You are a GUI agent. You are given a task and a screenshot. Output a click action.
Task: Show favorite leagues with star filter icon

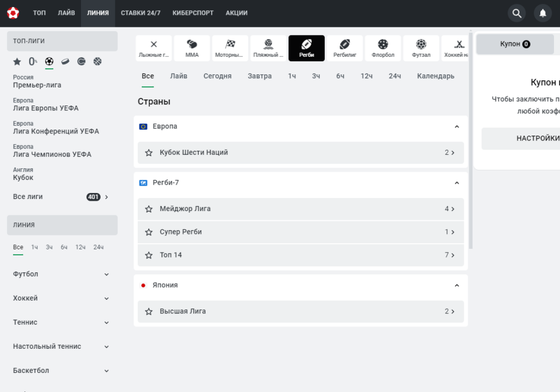17,62
